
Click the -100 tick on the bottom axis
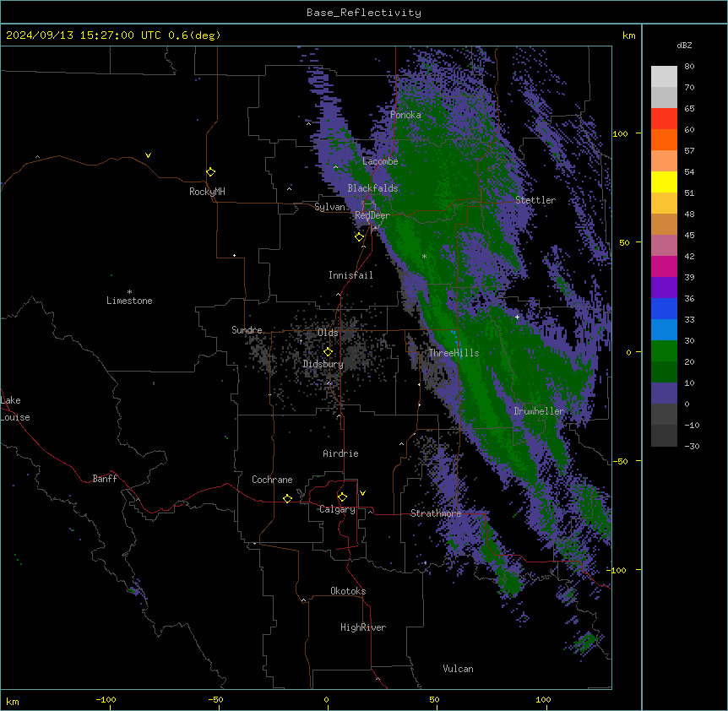click(x=106, y=700)
